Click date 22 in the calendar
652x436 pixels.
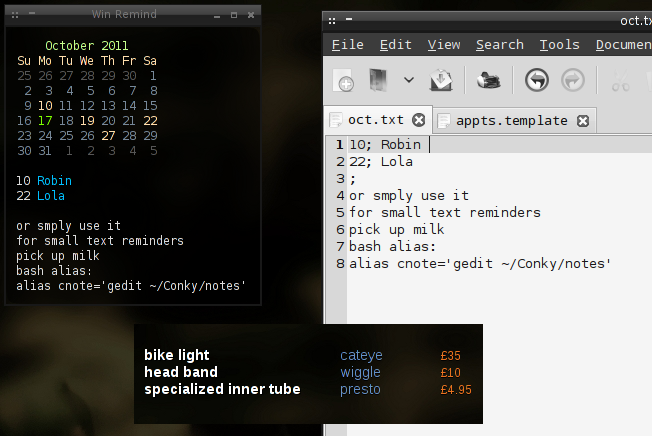tap(150, 121)
